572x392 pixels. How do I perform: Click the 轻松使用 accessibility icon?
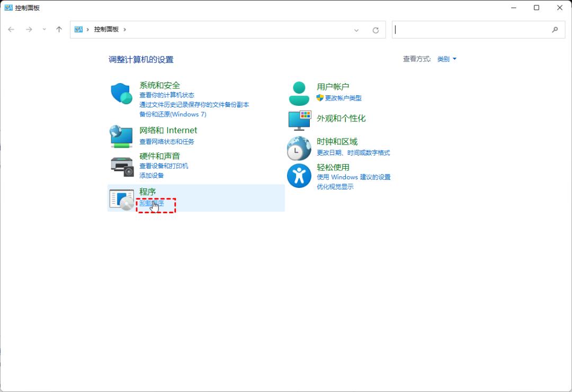click(x=298, y=176)
